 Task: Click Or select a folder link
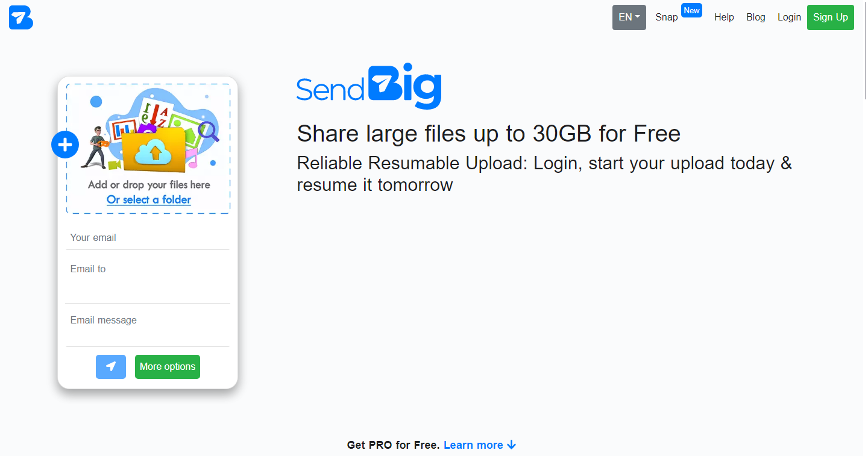(148, 199)
